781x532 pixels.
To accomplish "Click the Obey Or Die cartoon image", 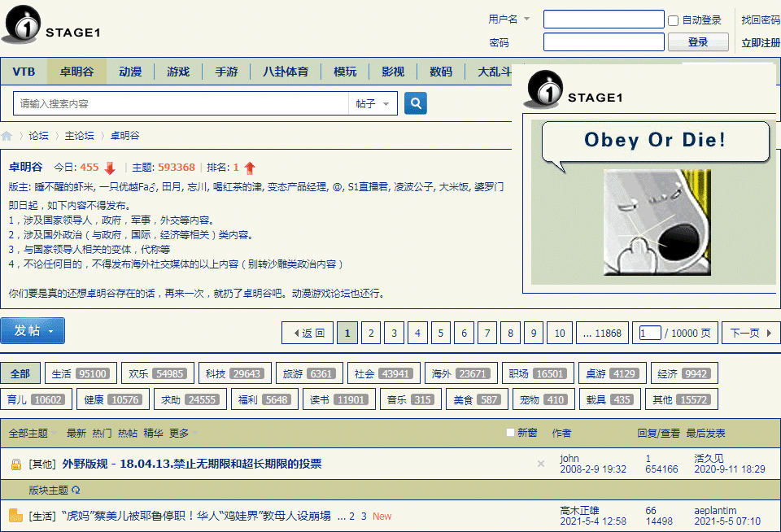I will [x=657, y=222].
